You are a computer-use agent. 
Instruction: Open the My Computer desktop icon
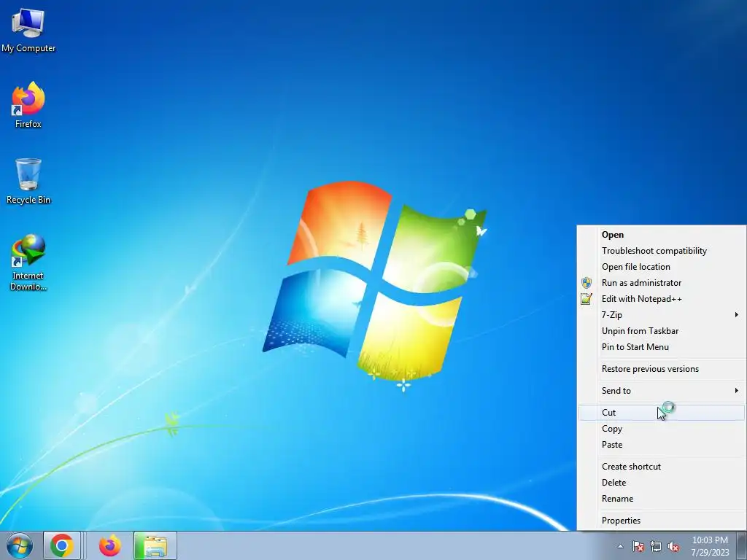pyautogui.click(x=28, y=31)
